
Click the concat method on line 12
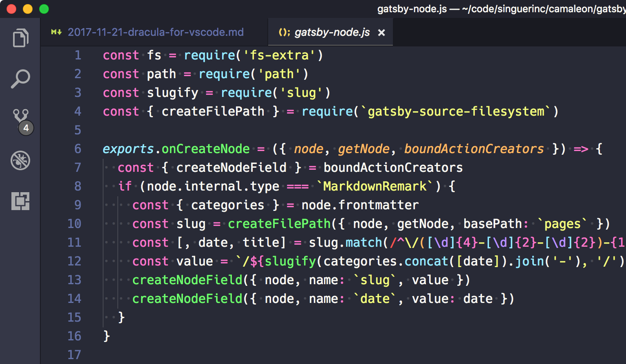click(426, 261)
